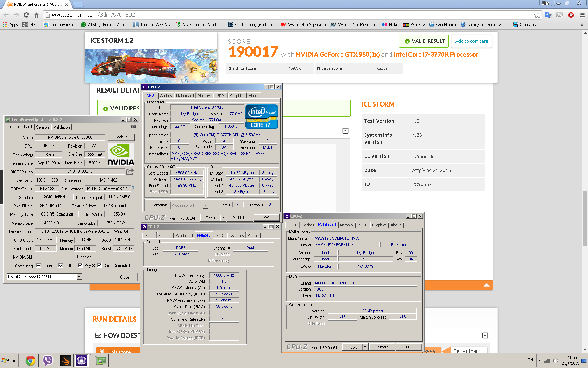Click the system clock showing 21/4/2015
Screen dimensions: 588x368
[570, 361]
